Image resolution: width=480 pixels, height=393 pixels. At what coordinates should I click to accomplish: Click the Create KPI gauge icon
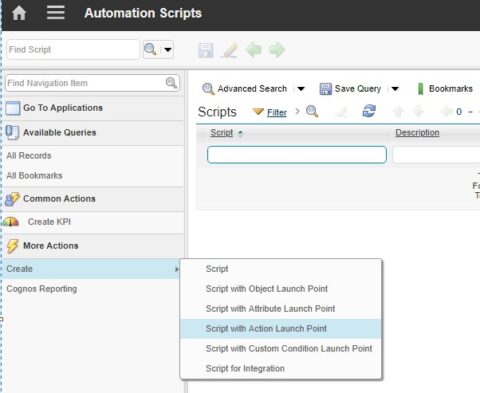point(10,222)
